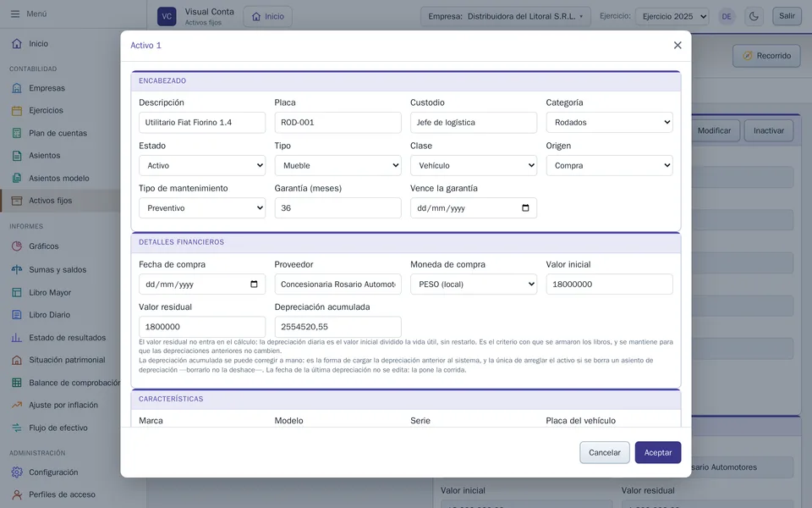Screen dimensions: 812x508
Task: Open the Moneda de compra dropdown
Action: pos(474,284)
